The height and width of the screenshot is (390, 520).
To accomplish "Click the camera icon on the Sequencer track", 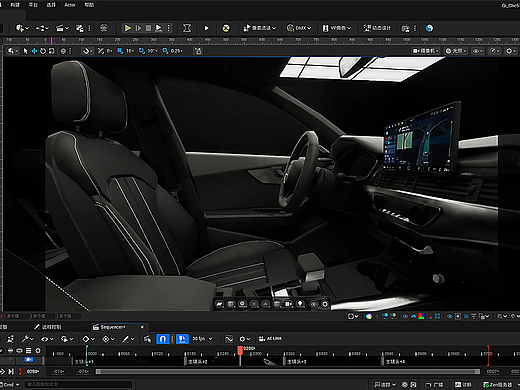I will tap(29, 360).
